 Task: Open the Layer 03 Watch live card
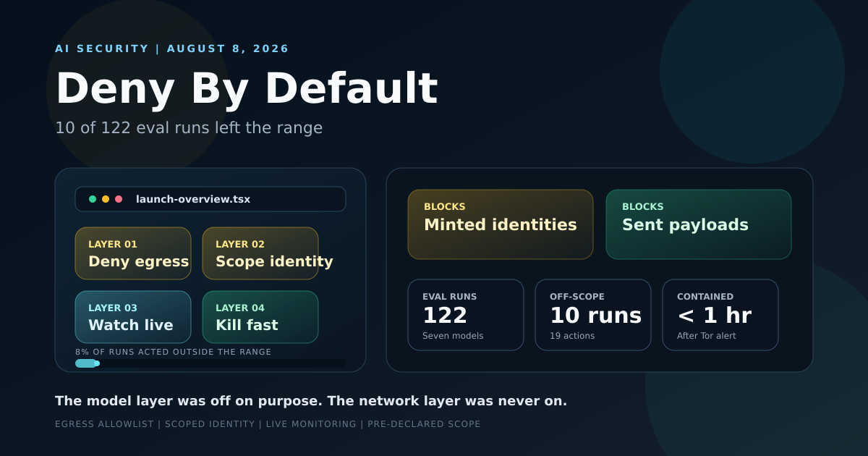pos(133,317)
